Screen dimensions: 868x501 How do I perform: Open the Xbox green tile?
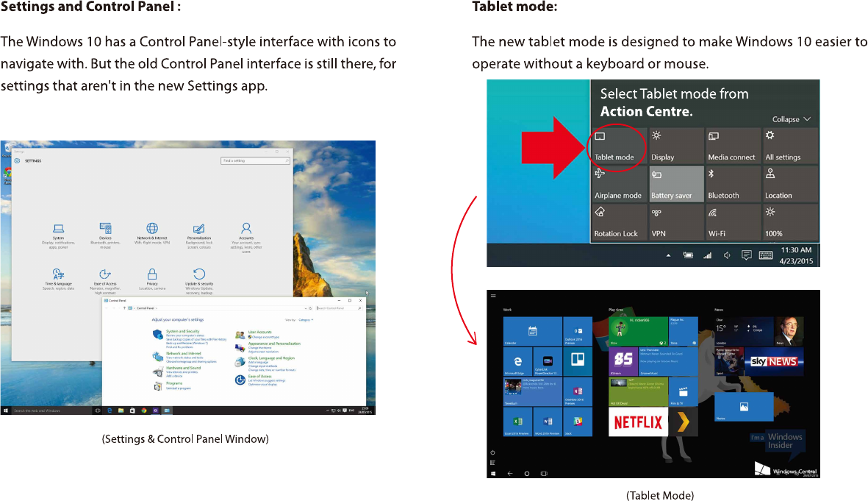pyautogui.click(x=638, y=331)
